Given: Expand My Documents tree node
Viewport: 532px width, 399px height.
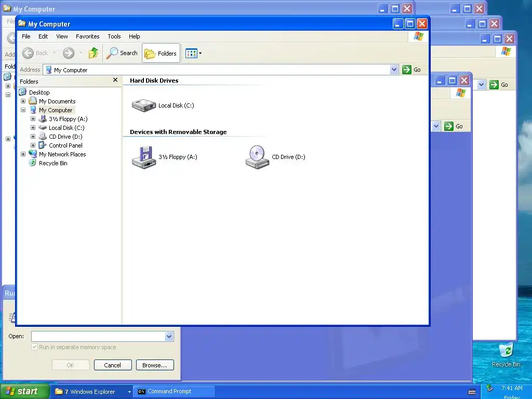Looking at the screenshot, I should click(x=23, y=101).
